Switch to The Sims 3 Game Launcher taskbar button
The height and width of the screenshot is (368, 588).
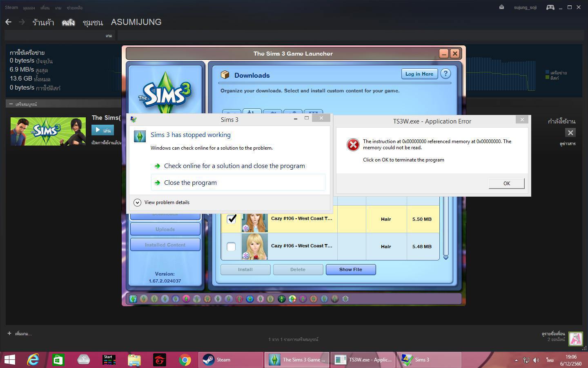click(x=296, y=360)
